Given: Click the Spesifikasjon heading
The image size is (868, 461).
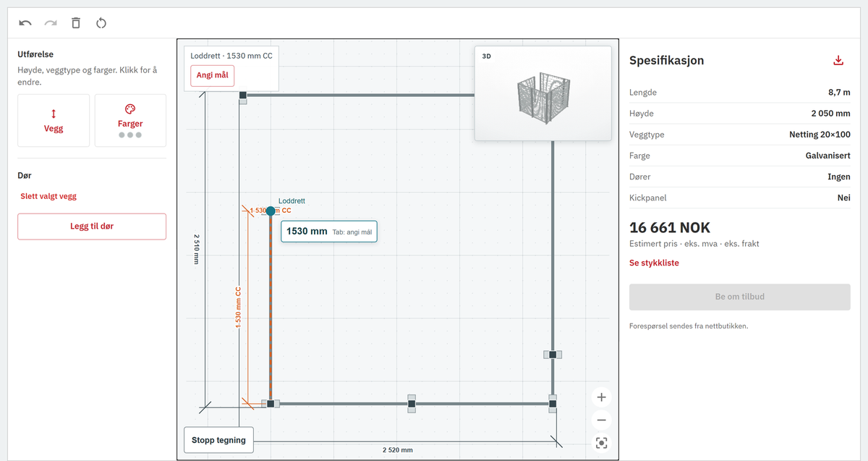Looking at the screenshot, I should coord(667,61).
